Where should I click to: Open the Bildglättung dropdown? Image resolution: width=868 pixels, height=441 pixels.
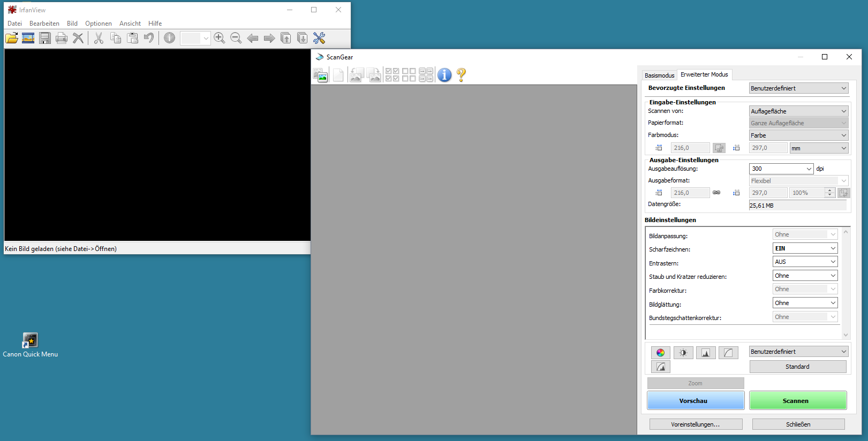pyautogui.click(x=805, y=303)
